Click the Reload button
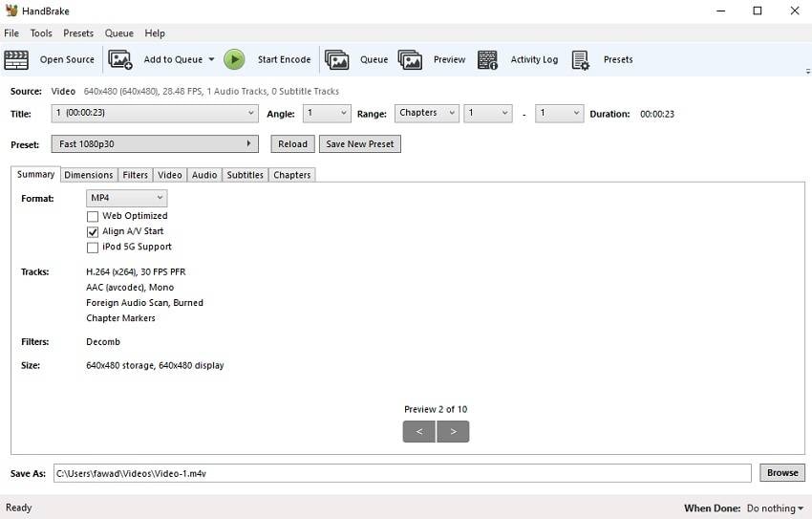 (292, 144)
